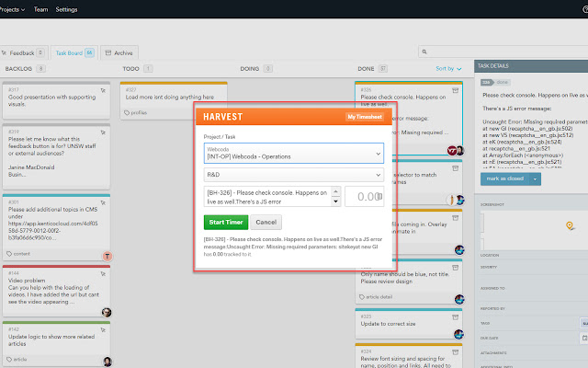
Task: Archive the 'selector to match' card
Action: pos(456,168)
